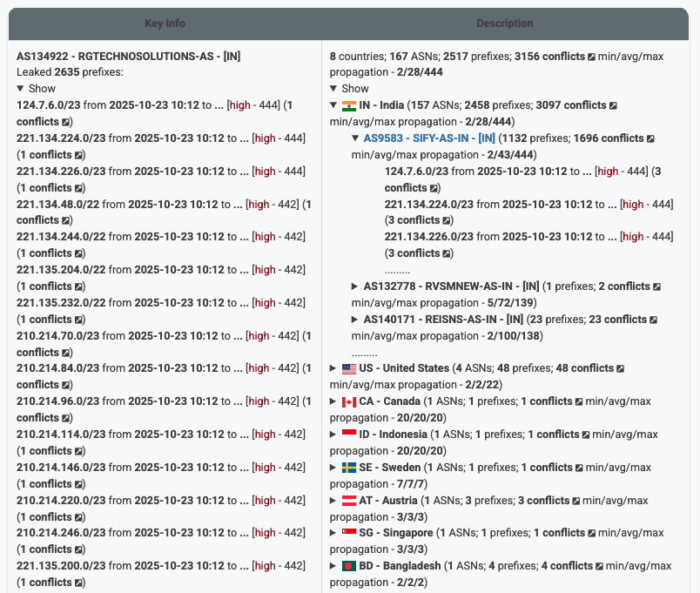Screen dimensions: 700x593
Task: Open conflicts icon for 210.214.70.0/23
Action: pos(65,353)
